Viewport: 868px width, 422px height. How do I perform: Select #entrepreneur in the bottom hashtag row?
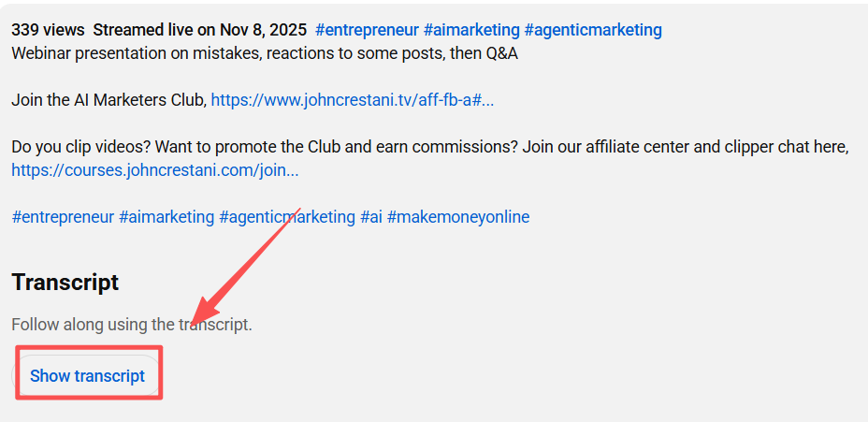63,217
